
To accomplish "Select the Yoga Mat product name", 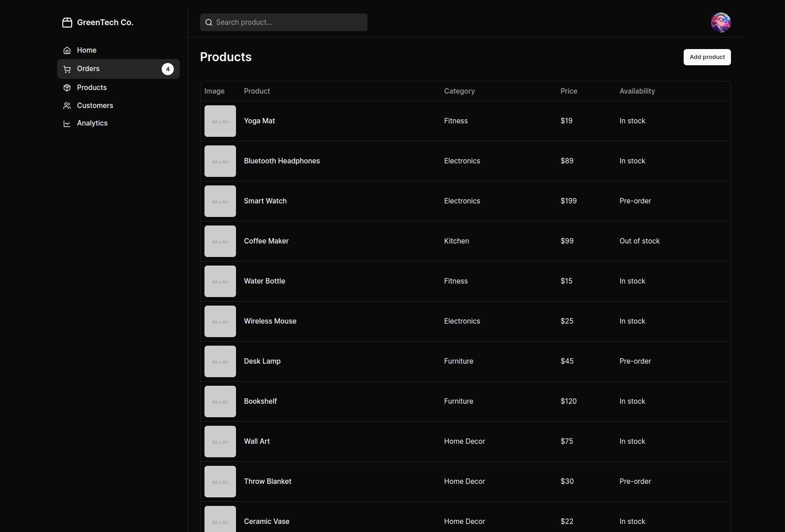I will [259, 121].
